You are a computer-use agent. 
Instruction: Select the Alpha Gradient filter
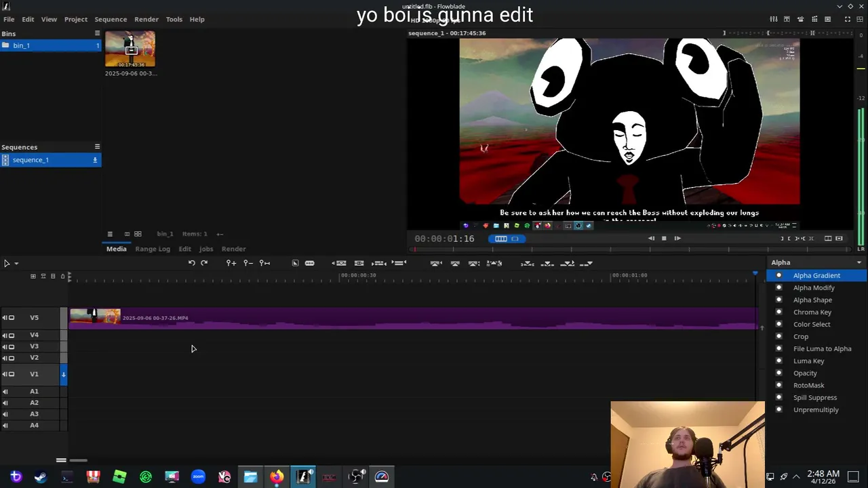pos(816,275)
